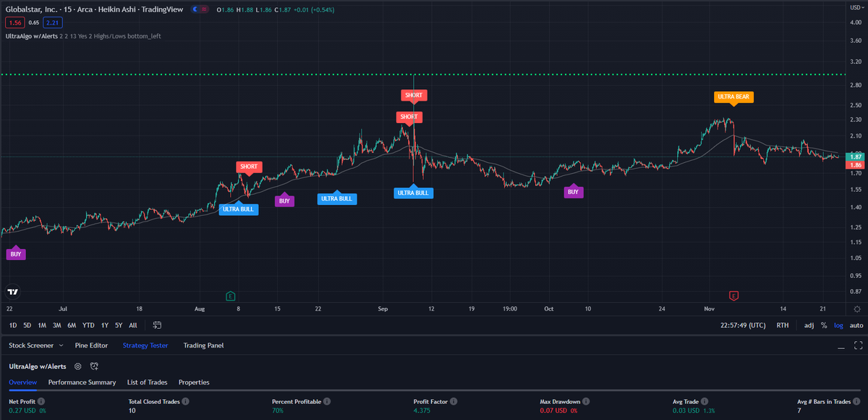Toggle log scale mode
The width and height of the screenshot is (868, 420).
click(x=839, y=325)
